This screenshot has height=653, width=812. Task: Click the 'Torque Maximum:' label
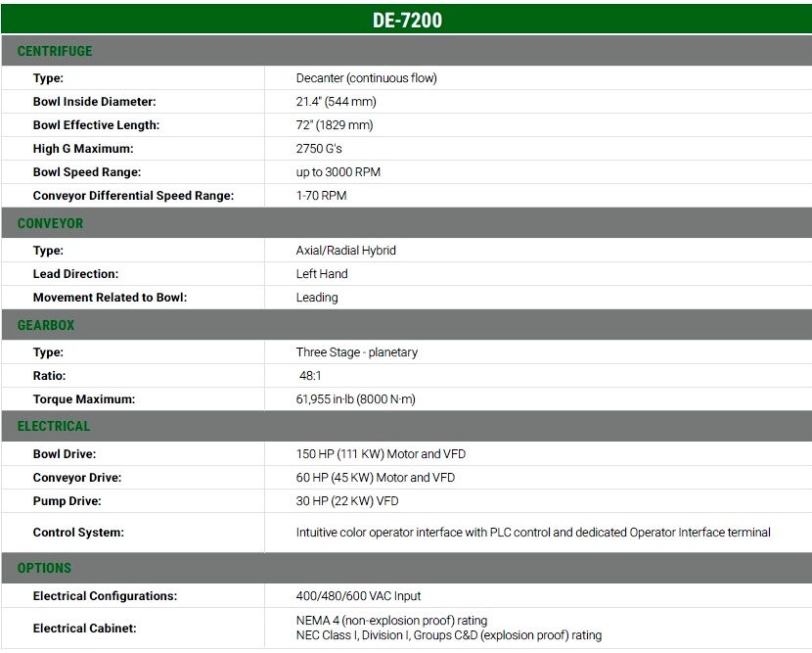84,399
